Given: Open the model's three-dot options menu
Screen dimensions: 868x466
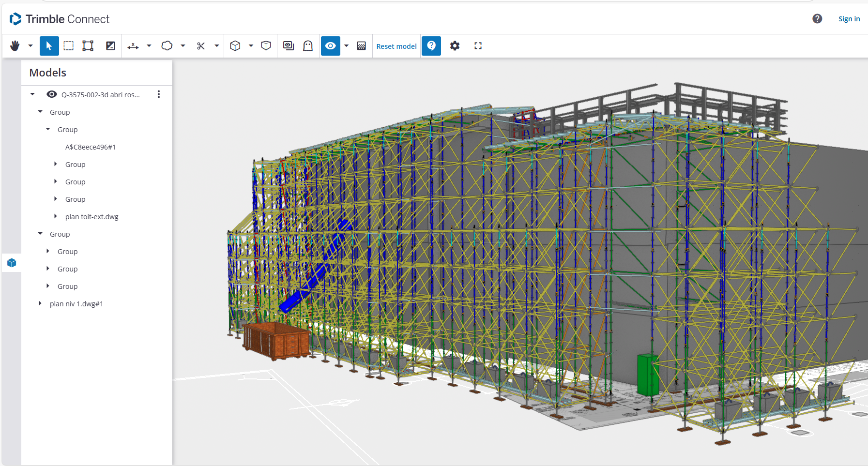Looking at the screenshot, I should [159, 94].
